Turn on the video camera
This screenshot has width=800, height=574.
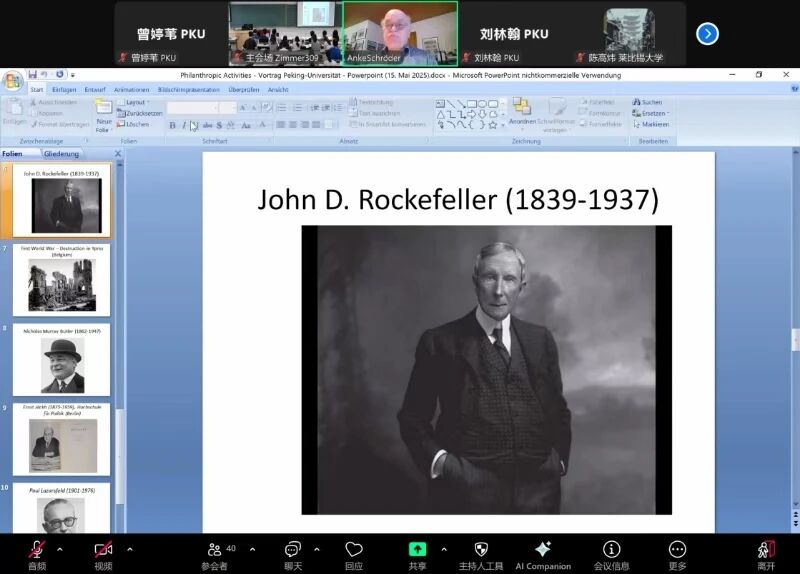click(x=103, y=549)
